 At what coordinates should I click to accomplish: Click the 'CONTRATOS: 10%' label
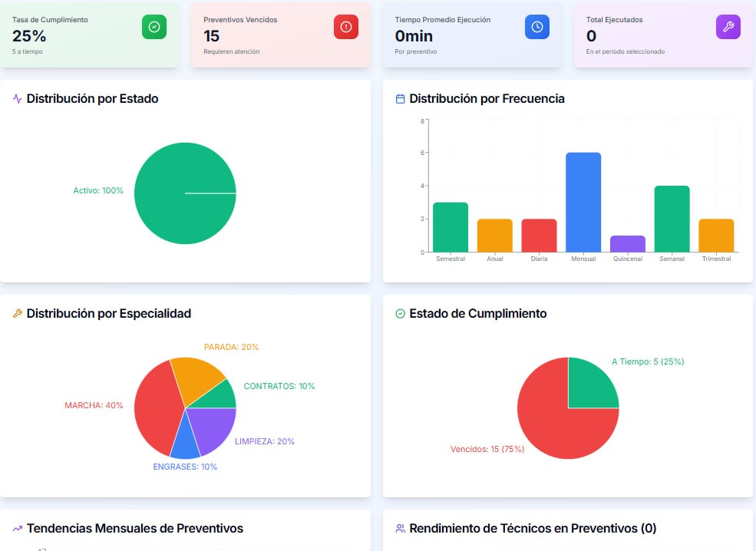[x=279, y=386]
